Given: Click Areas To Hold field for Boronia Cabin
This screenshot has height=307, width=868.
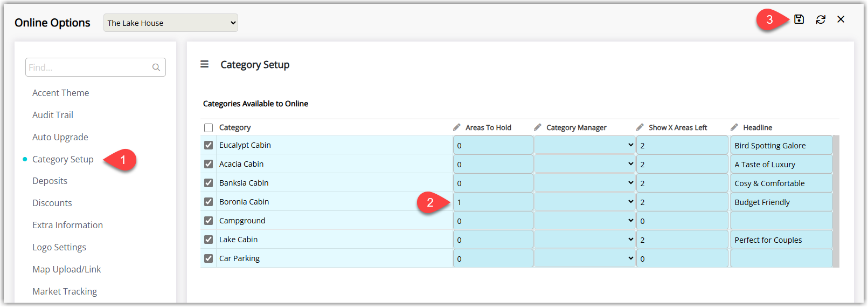Looking at the screenshot, I should (493, 202).
